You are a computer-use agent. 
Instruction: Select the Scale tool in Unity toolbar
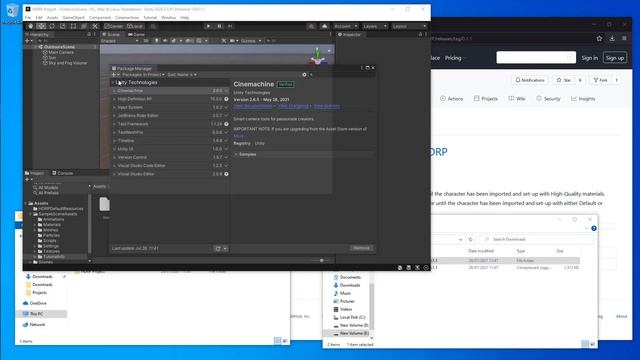tap(62, 26)
